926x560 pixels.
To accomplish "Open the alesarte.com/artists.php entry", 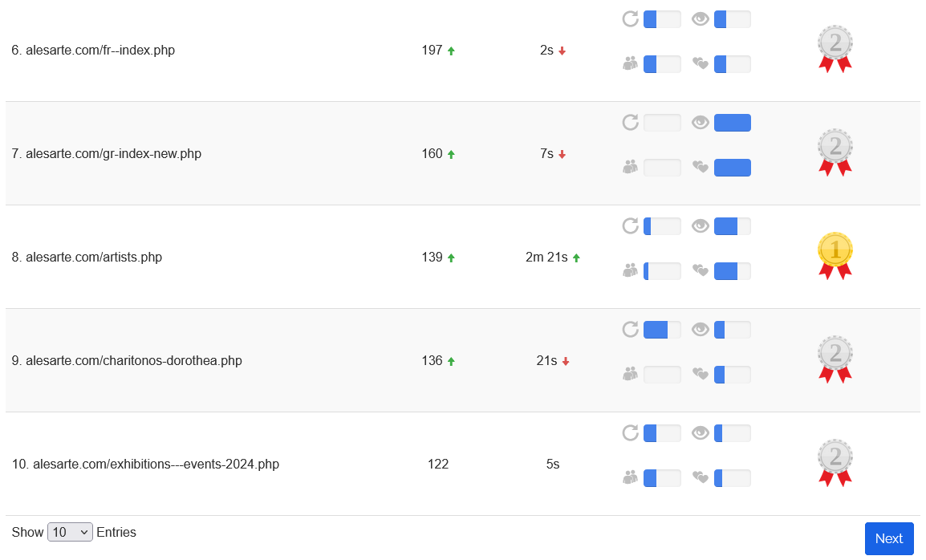I will (93, 258).
